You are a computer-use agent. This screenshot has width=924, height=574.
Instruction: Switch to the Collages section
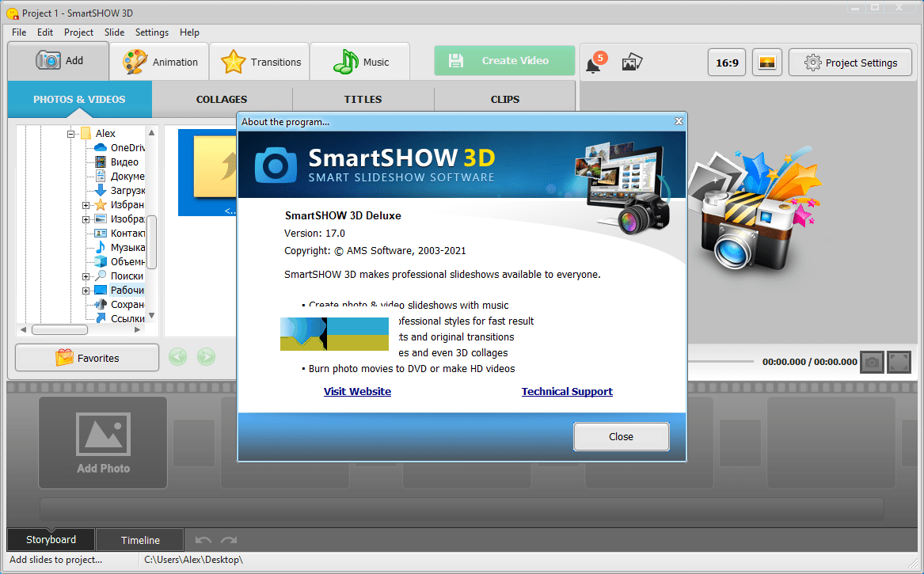pyautogui.click(x=222, y=99)
